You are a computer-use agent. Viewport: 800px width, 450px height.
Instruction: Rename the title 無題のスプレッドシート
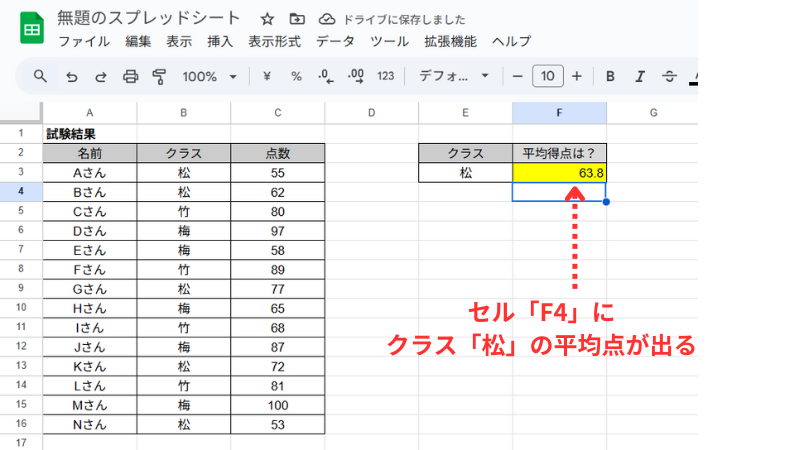point(148,18)
